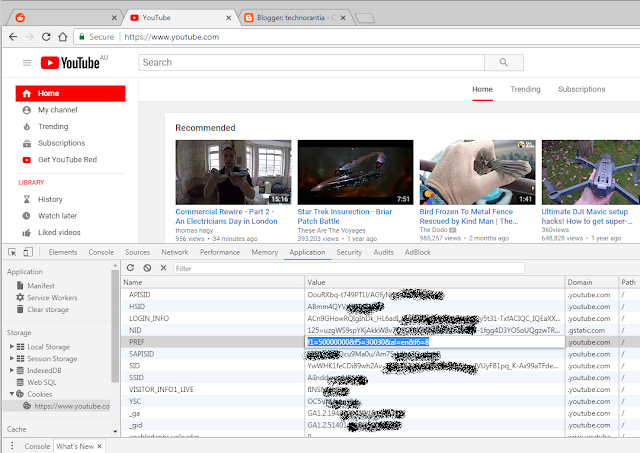Open Subscriptions in the sidebar
640x453 pixels.
click(61, 143)
